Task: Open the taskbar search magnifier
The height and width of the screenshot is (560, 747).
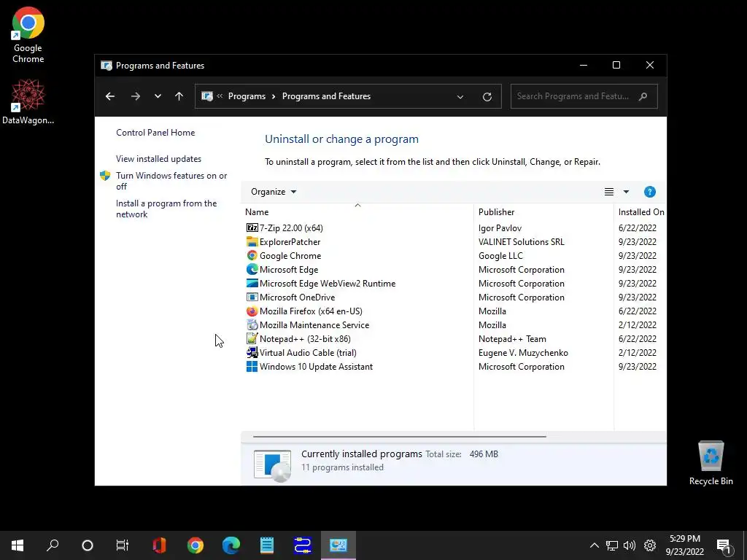Action: click(x=53, y=545)
